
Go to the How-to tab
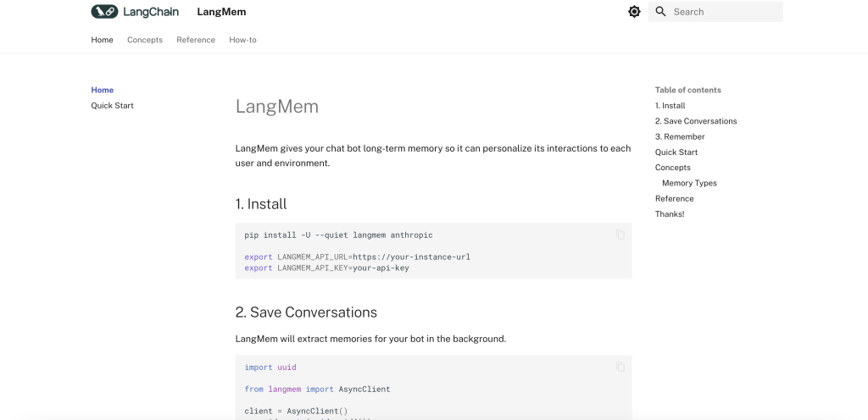coord(242,40)
